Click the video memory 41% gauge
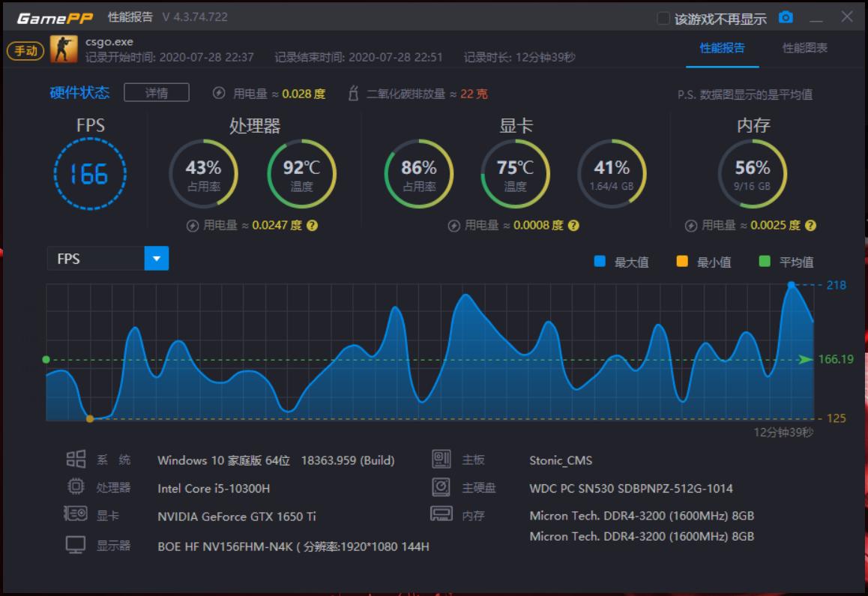 [x=612, y=174]
